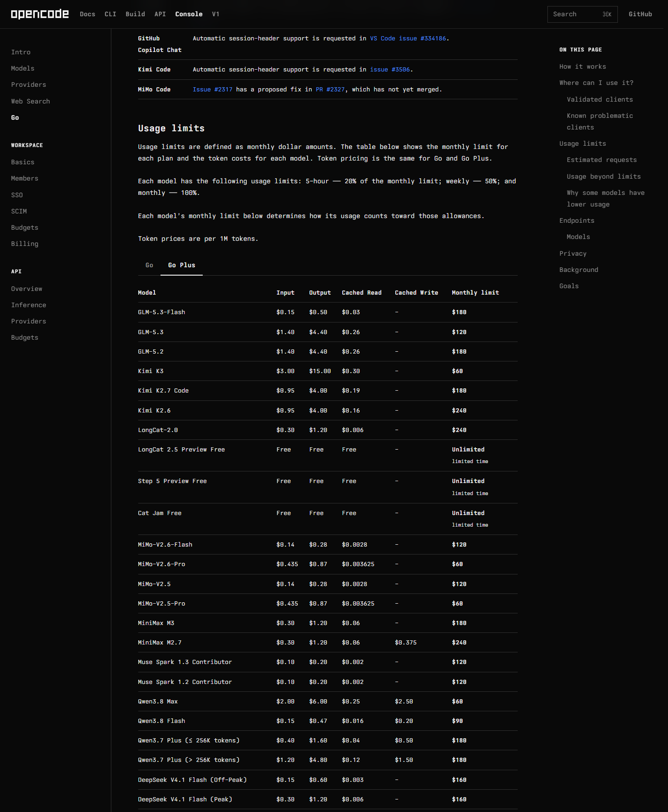Jump to Where can I use it?

(596, 83)
